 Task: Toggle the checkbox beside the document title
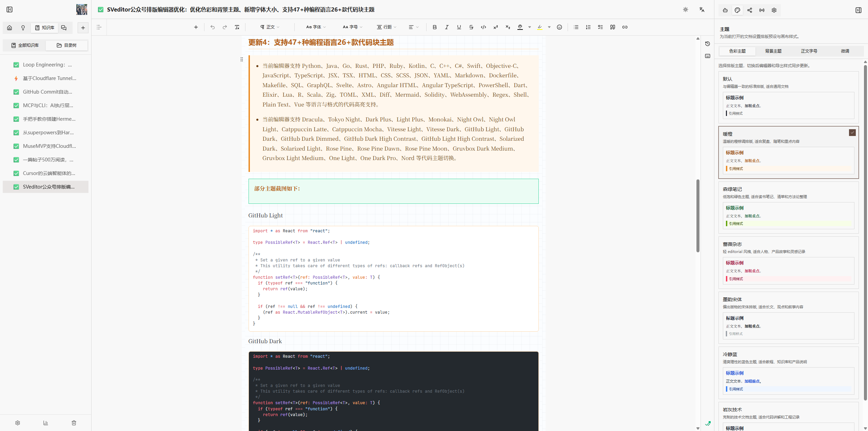coord(101,9)
